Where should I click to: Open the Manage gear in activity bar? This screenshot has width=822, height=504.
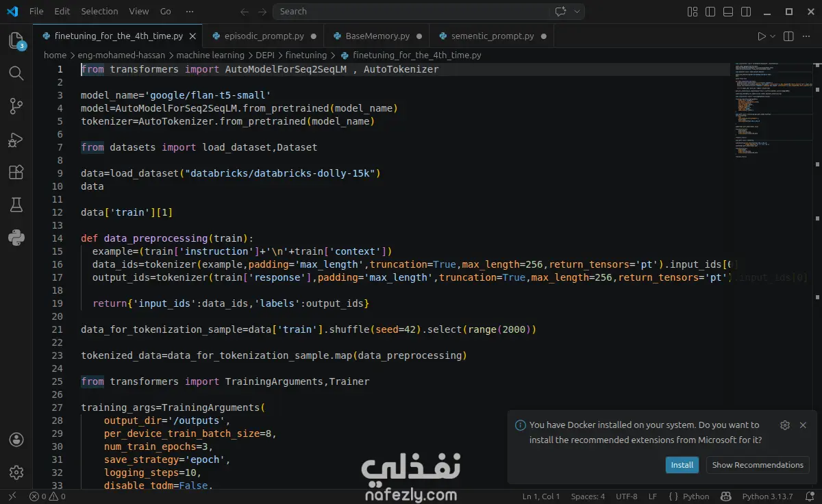[x=16, y=473]
